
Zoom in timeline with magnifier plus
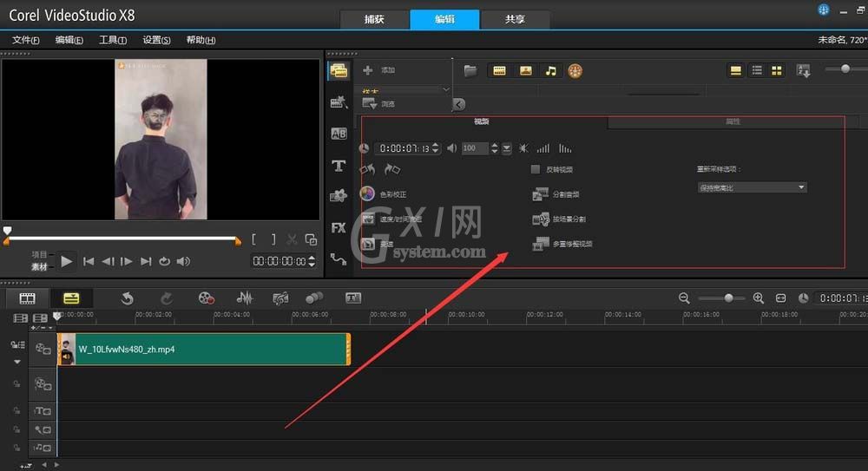pos(759,298)
